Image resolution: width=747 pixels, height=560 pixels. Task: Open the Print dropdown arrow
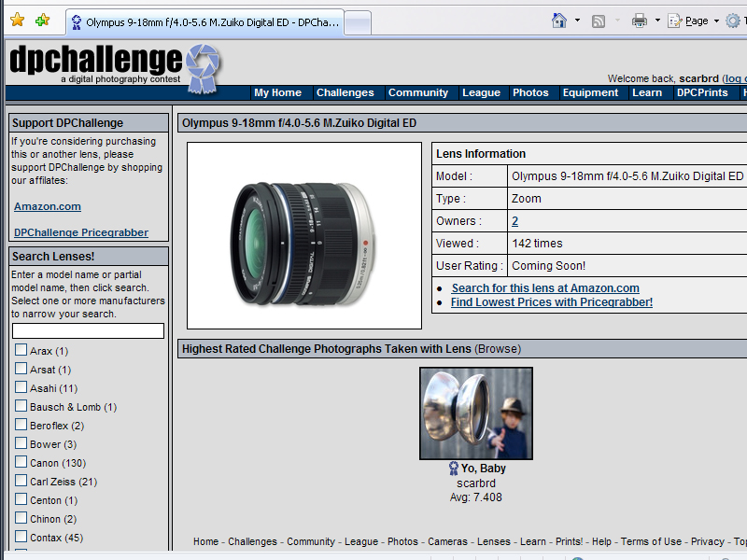tap(657, 21)
